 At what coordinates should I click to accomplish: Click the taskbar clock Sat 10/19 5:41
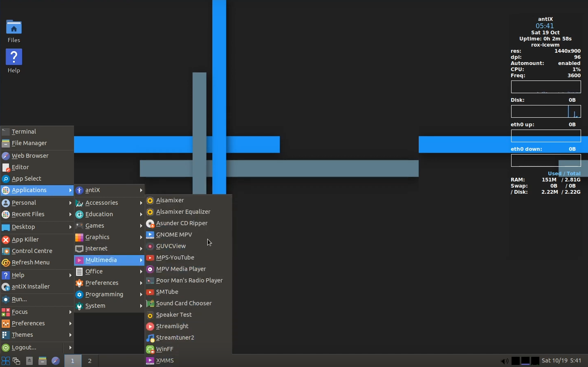562,360
